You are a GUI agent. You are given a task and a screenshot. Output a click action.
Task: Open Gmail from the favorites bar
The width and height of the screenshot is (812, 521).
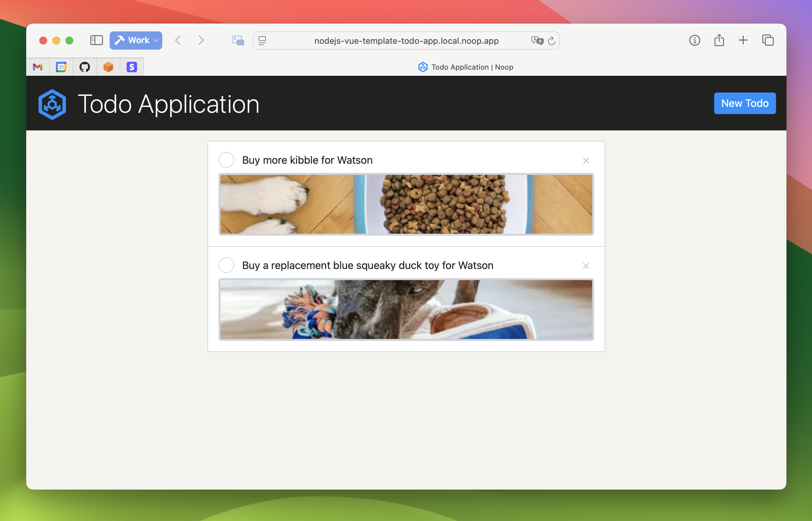tap(37, 67)
